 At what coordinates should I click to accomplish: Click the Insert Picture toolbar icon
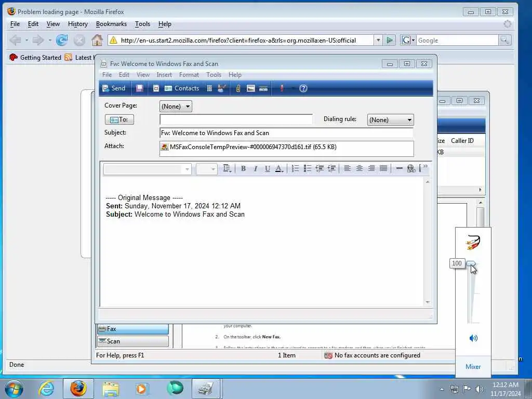pos(251,88)
